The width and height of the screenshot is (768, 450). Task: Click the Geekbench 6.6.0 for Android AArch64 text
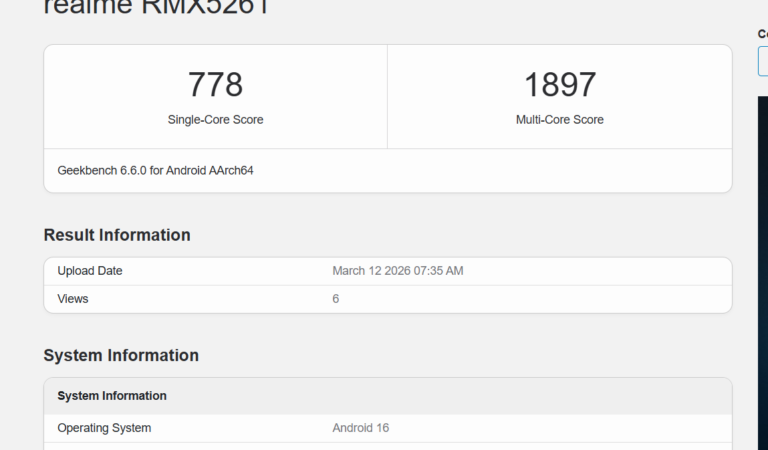[155, 171]
